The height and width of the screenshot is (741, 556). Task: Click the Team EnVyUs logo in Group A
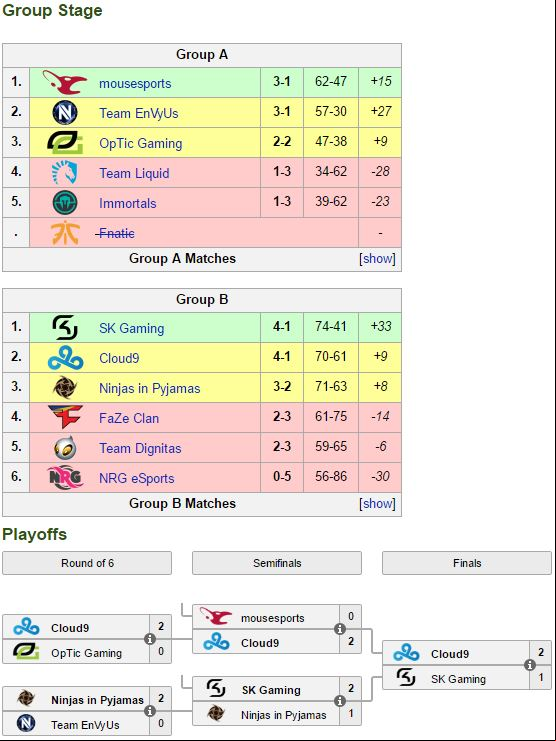point(65,112)
